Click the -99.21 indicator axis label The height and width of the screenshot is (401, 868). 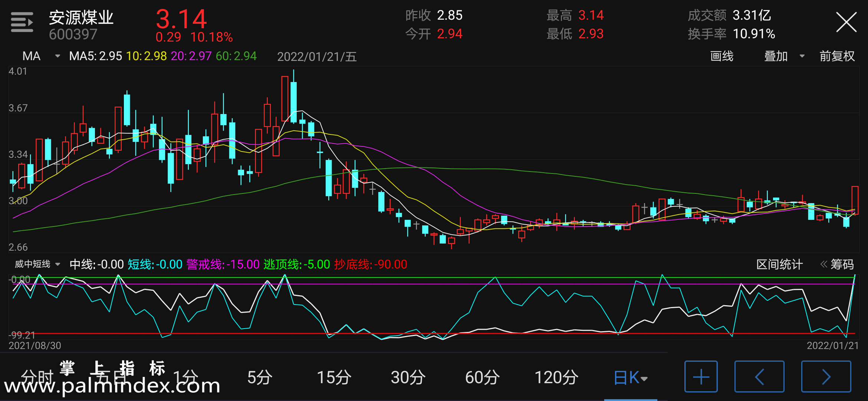22,335
